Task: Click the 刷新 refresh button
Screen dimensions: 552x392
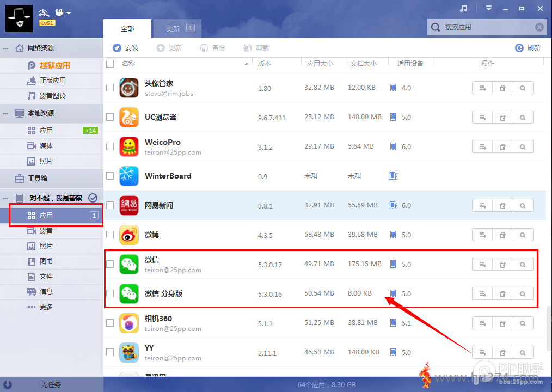Action: (x=528, y=48)
